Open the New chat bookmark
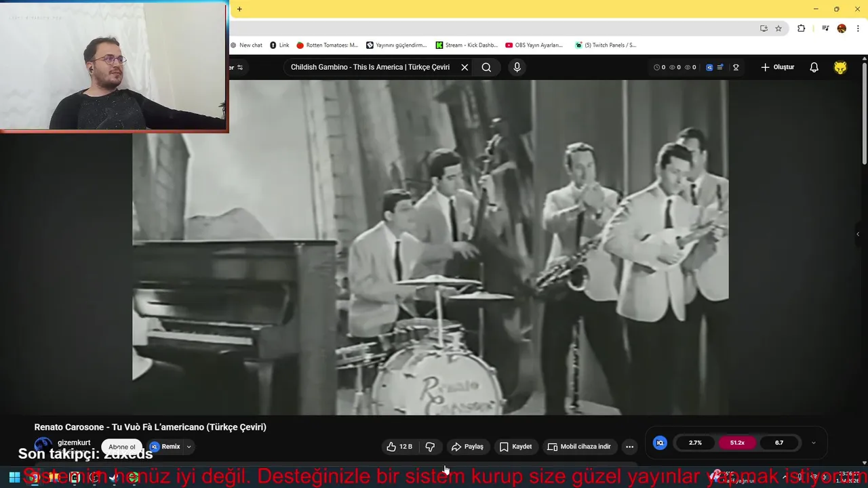The height and width of the screenshot is (488, 868). (246, 45)
